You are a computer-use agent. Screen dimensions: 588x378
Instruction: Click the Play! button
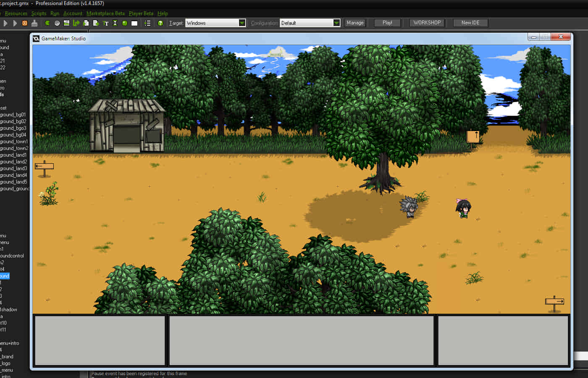387,23
